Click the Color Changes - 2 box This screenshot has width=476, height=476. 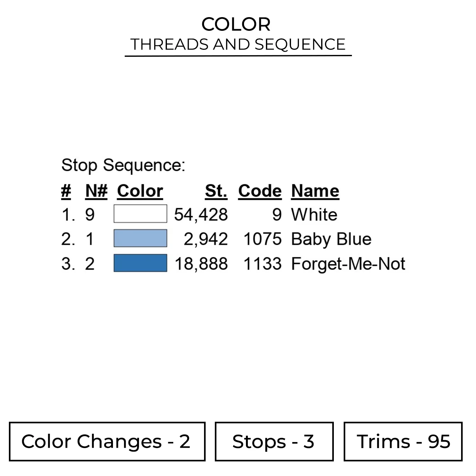point(107,441)
